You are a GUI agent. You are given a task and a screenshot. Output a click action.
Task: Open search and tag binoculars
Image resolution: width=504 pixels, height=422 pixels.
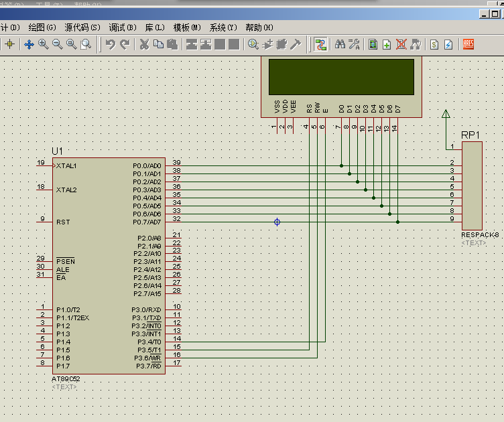pyautogui.click(x=340, y=44)
